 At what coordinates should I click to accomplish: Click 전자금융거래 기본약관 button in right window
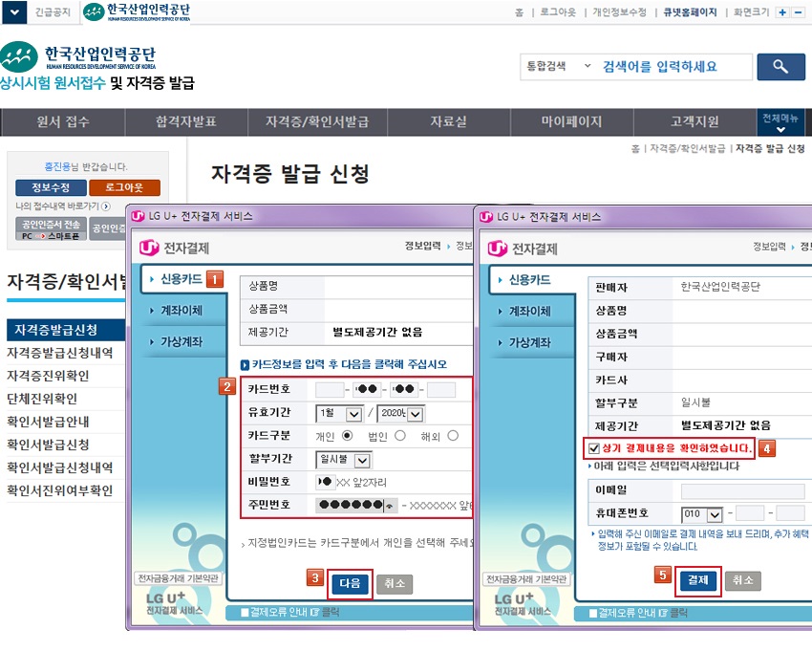[x=526, y=579]
